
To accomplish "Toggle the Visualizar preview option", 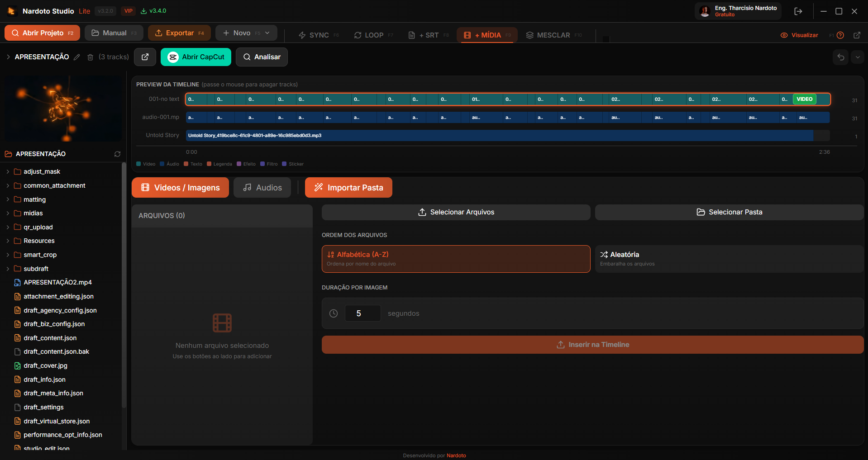I will tap(799, 35).
